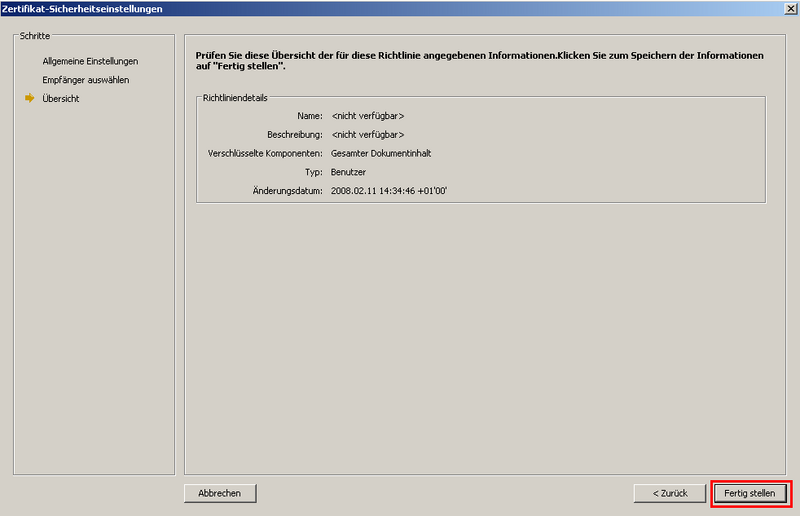The height and width of the screenshot is (516, 800).
Task: Click the Richtliniendetails group heading
Action: pyautogui.click(x=235, y=98)
